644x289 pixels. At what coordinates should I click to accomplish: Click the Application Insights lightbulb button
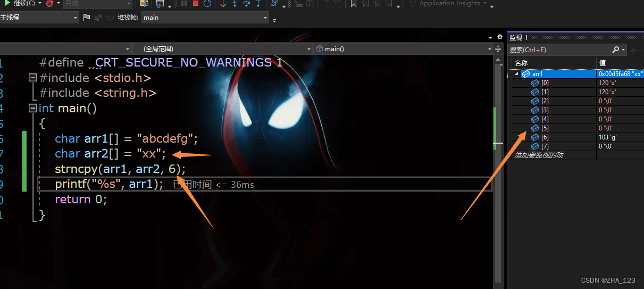pyautogui.click(x=449, y=3)
